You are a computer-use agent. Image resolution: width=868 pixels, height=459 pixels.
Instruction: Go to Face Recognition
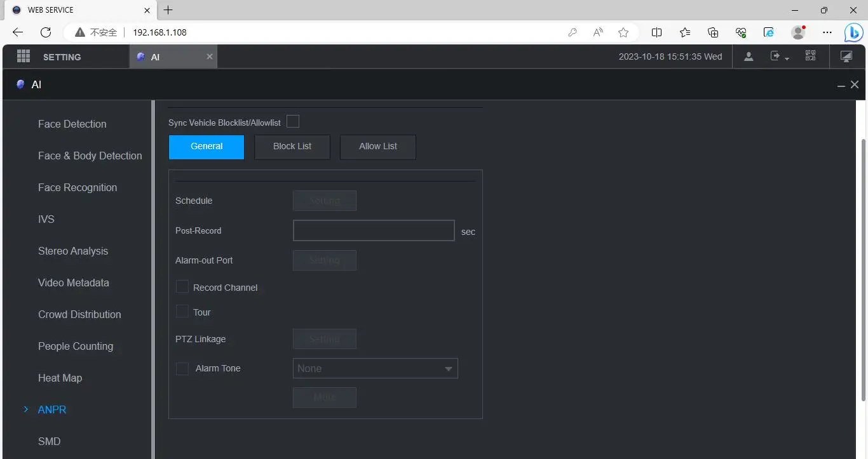point(78,187)
